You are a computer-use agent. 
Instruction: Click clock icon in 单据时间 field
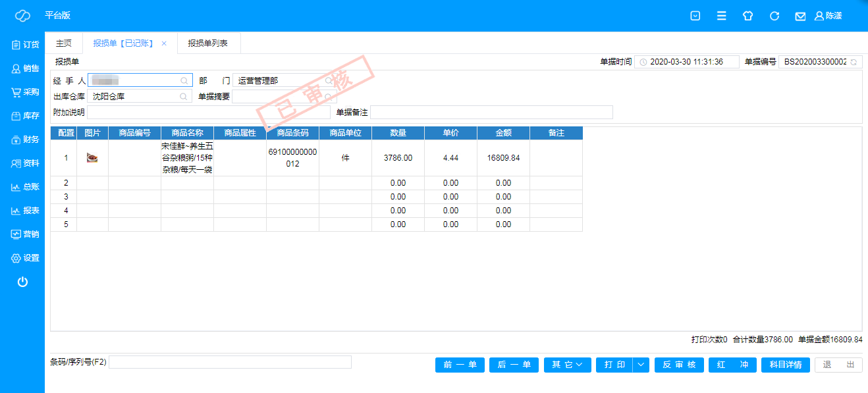coord(643,62)
